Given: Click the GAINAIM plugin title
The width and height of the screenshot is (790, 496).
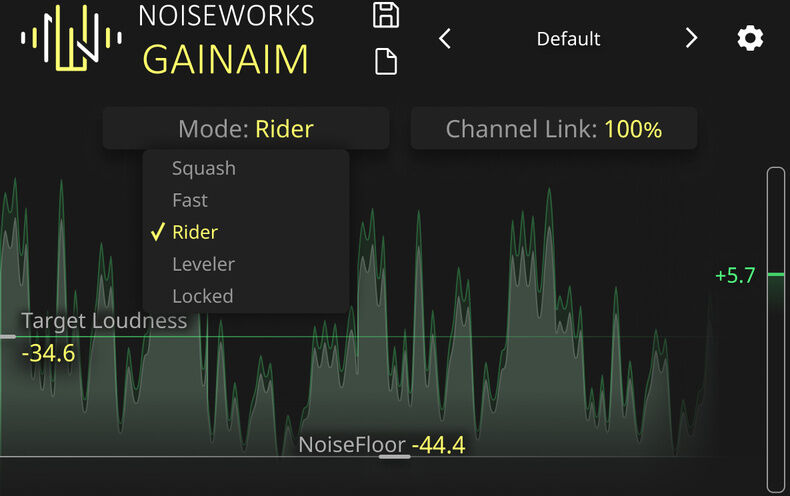Looking at the screenshot, I should tap(225, 59).
